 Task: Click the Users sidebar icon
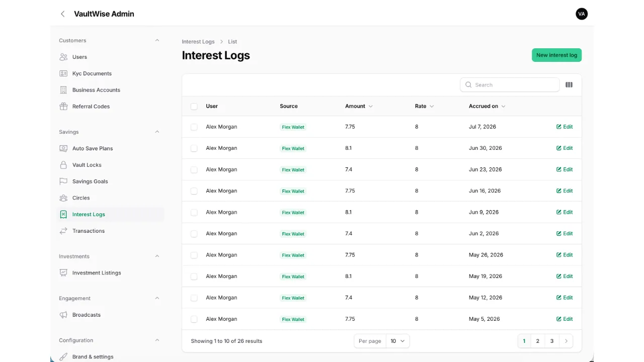pos(63,57)
